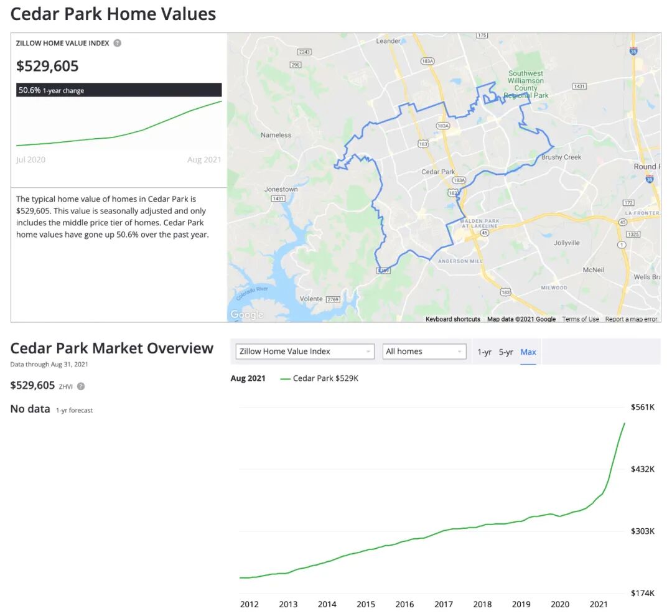
Task: Click the 2016 x-axis label
Action: pyautogui.click(x=404, y=604)
